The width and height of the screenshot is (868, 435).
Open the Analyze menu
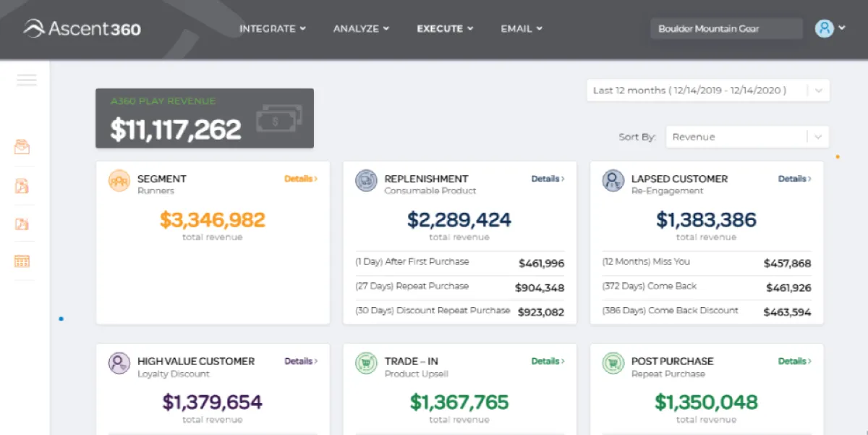click(x=361, y=29)
